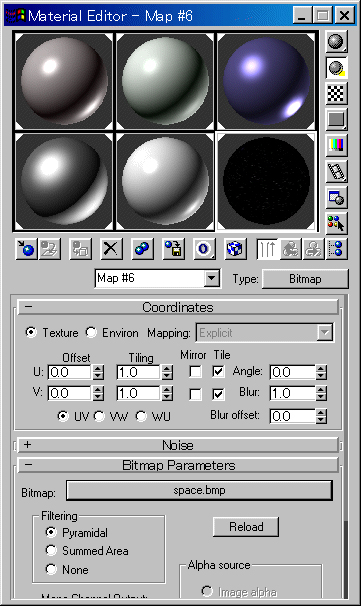Click the Blur spinner arrows
The width and height of the screenshot is (361, 606).
click(321, 394)
